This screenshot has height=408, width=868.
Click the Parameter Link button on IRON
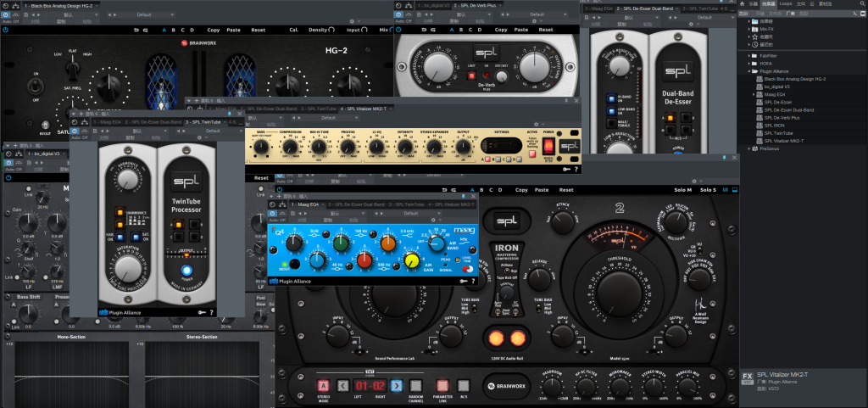tap(442, 386)
